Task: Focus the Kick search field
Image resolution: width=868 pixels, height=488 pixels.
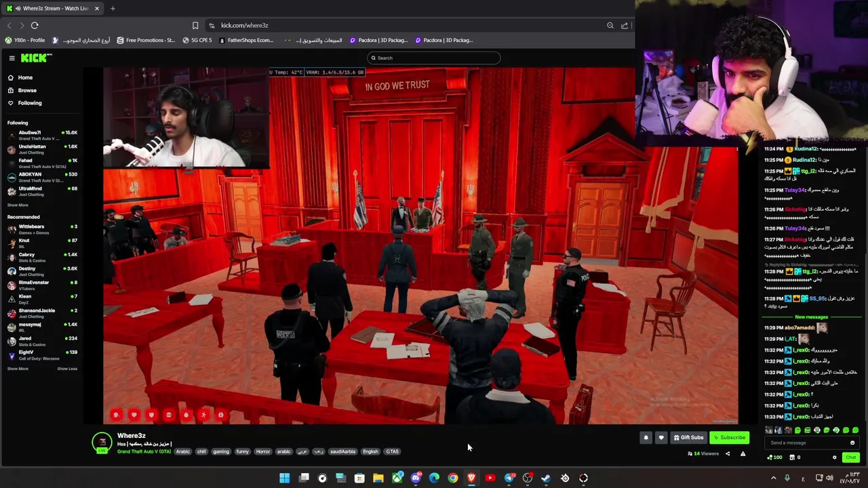Action: coord(434,58)
